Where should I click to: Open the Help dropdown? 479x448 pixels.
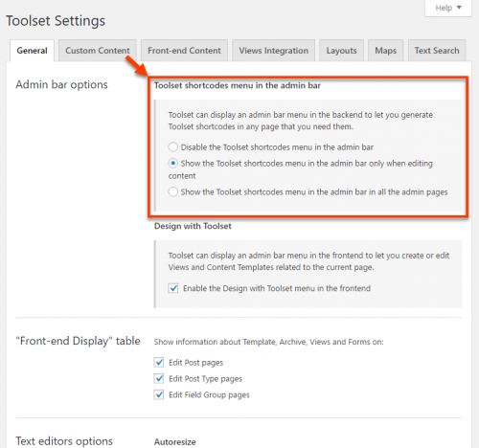click(x=448, y=8)
